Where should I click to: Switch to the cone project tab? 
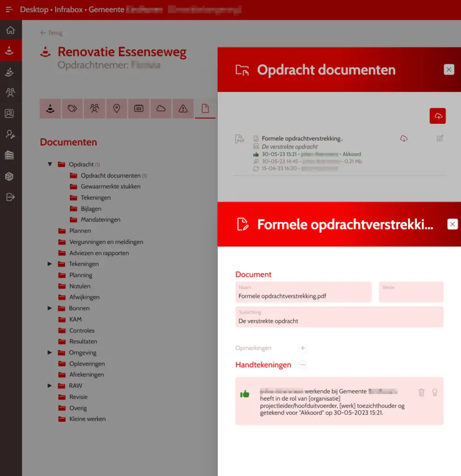click(x=50, y=108)
